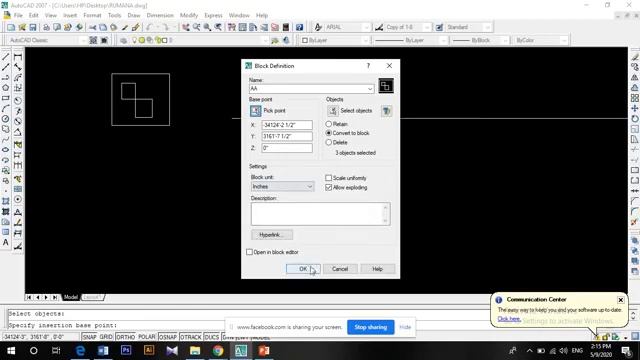Click the New drawing icon
The width and height of the screenshot is (640, 360).
tap(11, 27)
